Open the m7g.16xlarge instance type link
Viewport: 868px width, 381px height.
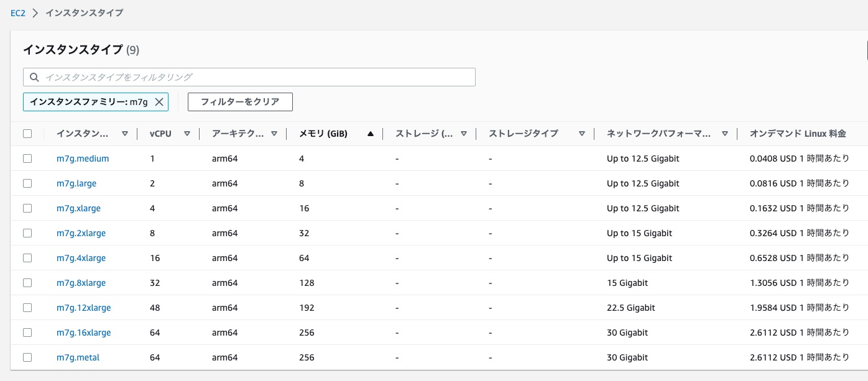(84, 333)
